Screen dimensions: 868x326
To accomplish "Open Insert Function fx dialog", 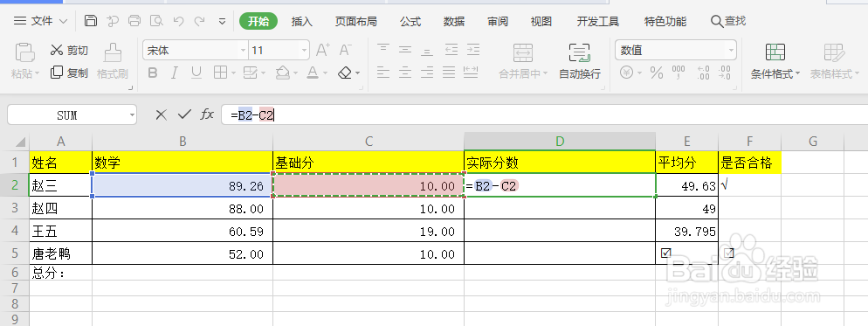I will 207,114.
